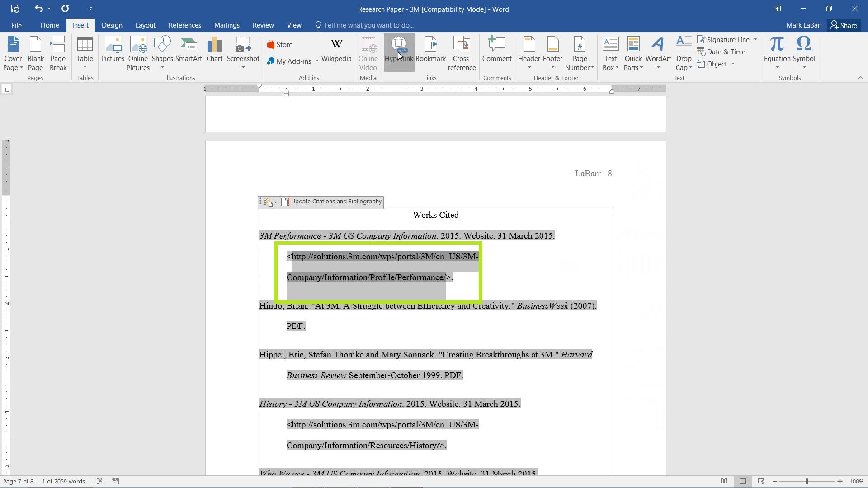
Task: Switch to the Home tab
Action: click(x=50, y=25)
